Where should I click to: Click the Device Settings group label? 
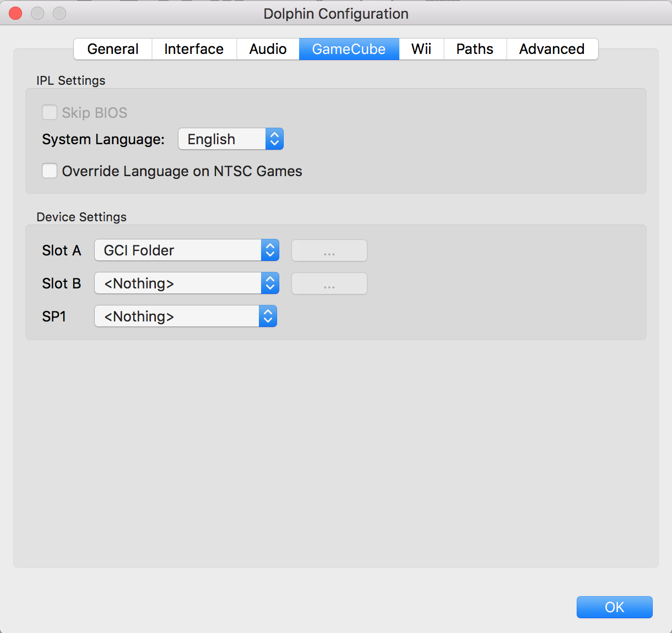(82, 217)
